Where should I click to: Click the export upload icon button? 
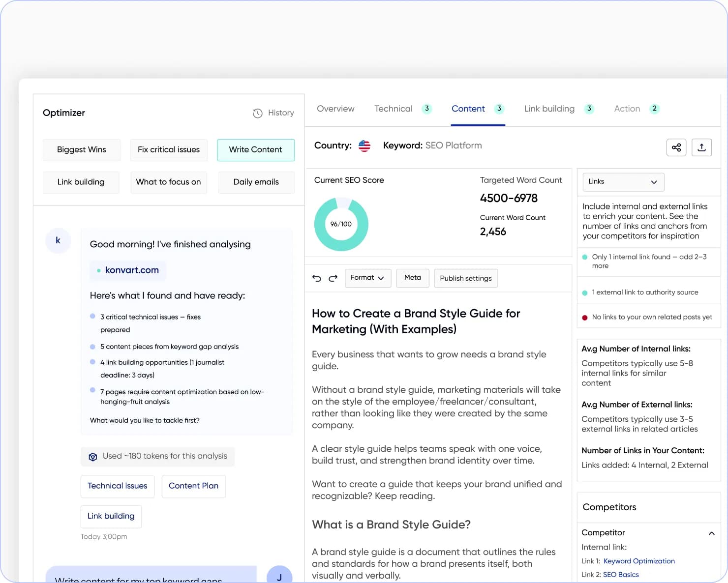[701, 147]
